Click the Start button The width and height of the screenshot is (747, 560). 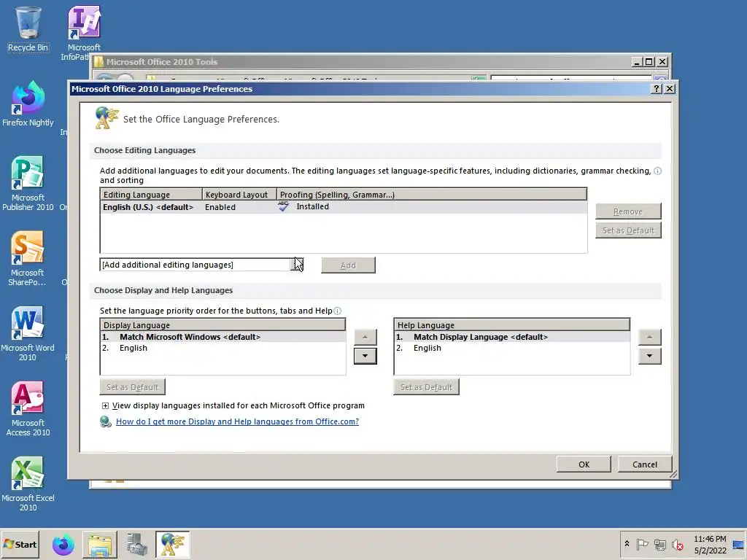click(x=20, y=544)
